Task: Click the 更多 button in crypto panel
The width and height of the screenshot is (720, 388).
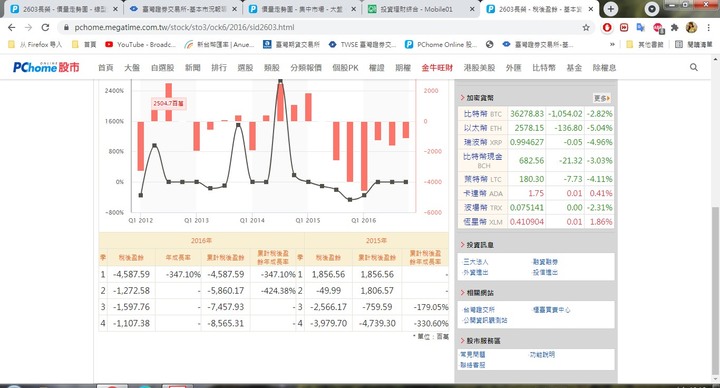Action: (602, 98)
